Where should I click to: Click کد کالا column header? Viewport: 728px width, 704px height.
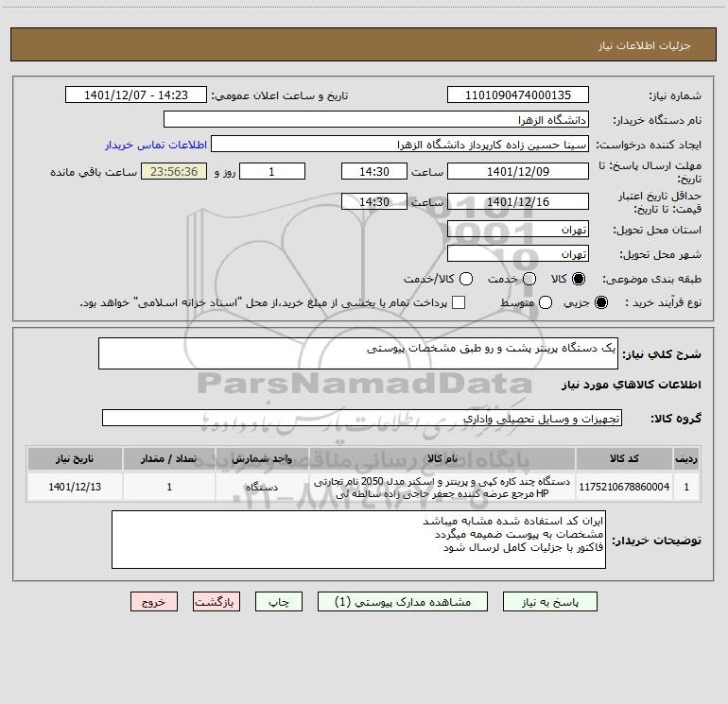pyautogui.click(x=624, y=458)
